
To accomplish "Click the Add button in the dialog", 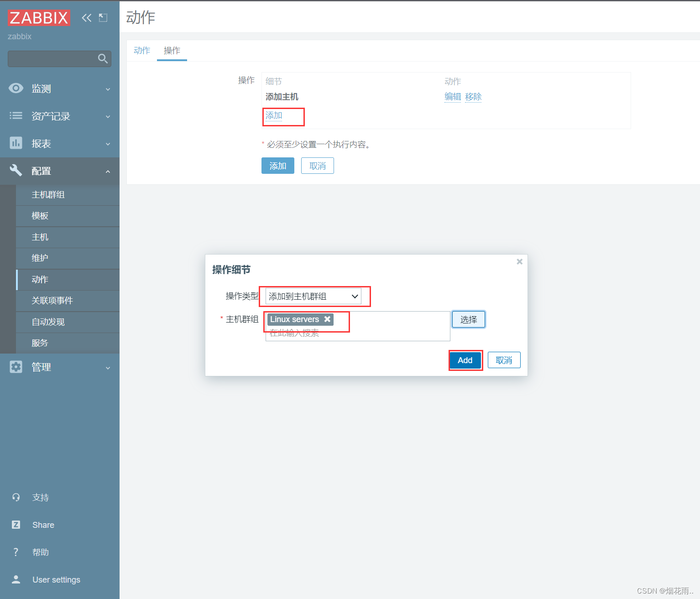I will click(x=465, y=360).
